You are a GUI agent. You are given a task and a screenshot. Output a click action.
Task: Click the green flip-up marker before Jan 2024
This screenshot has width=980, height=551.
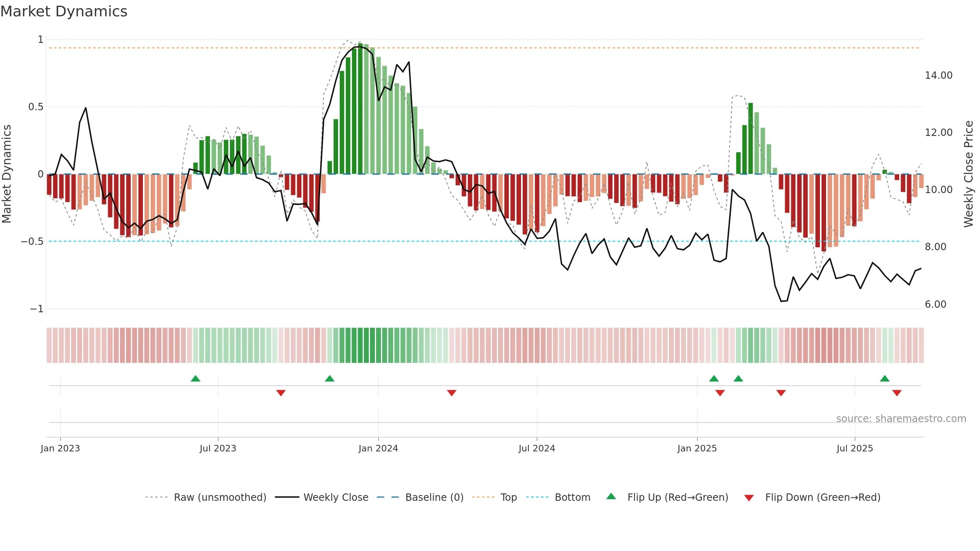[330, 378]
